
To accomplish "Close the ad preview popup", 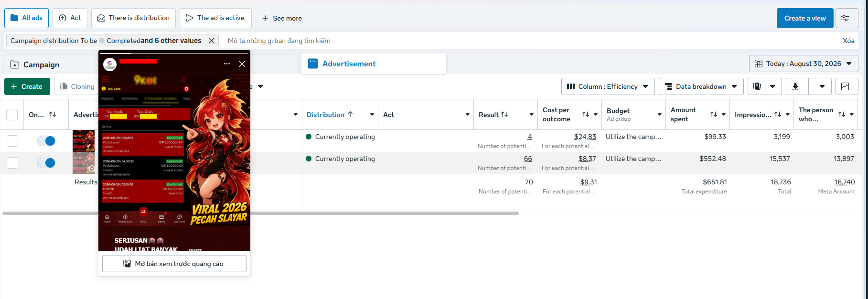I will click(x=242, y=64).
